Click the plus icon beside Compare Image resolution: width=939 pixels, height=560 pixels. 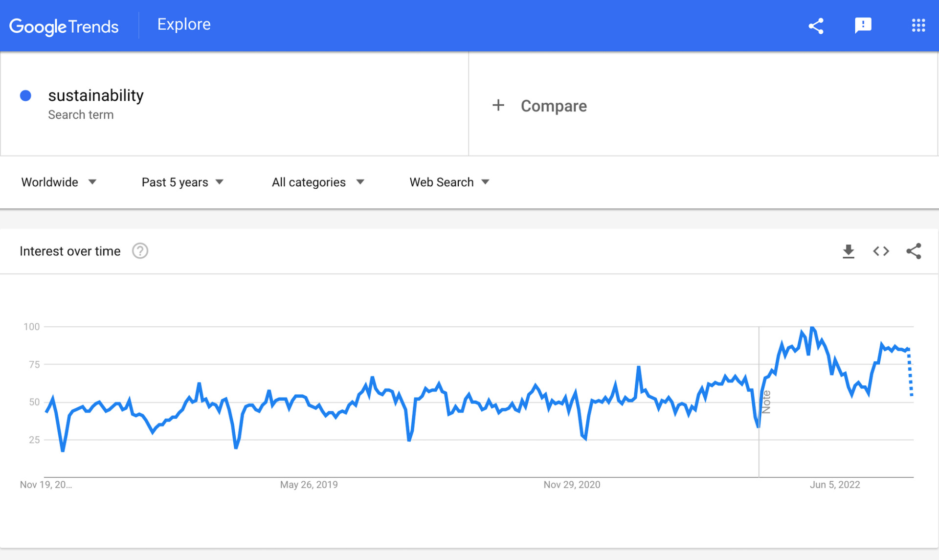pyautogui.click(x=498, y=105)
